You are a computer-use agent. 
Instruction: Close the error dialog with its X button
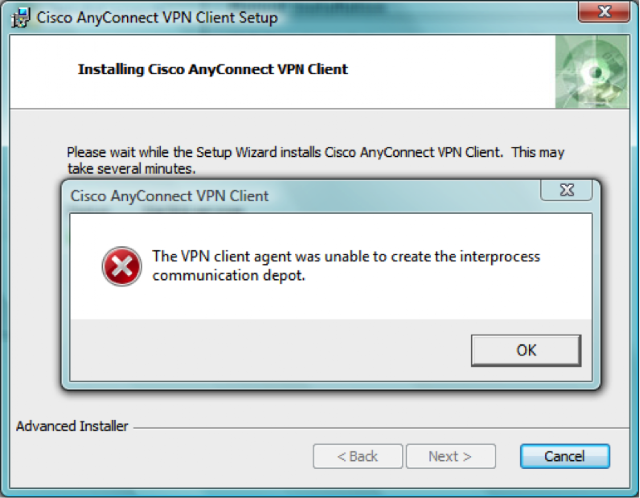coord(567,190)
